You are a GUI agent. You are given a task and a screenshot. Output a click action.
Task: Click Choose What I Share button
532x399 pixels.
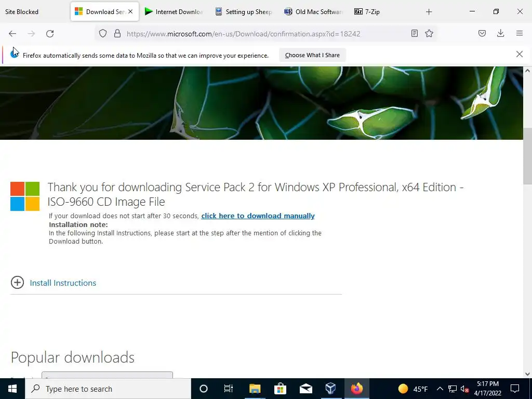click(312, 55)
